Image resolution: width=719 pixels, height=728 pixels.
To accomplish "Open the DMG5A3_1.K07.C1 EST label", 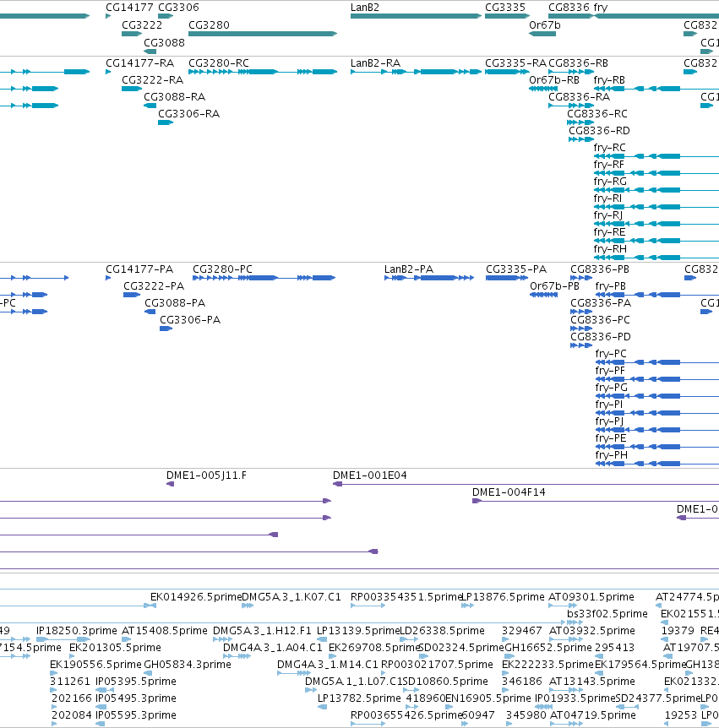I will [291, 597].
